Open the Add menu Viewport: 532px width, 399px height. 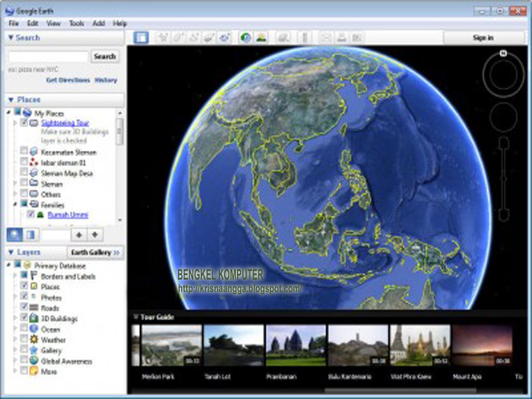[98, 23]
